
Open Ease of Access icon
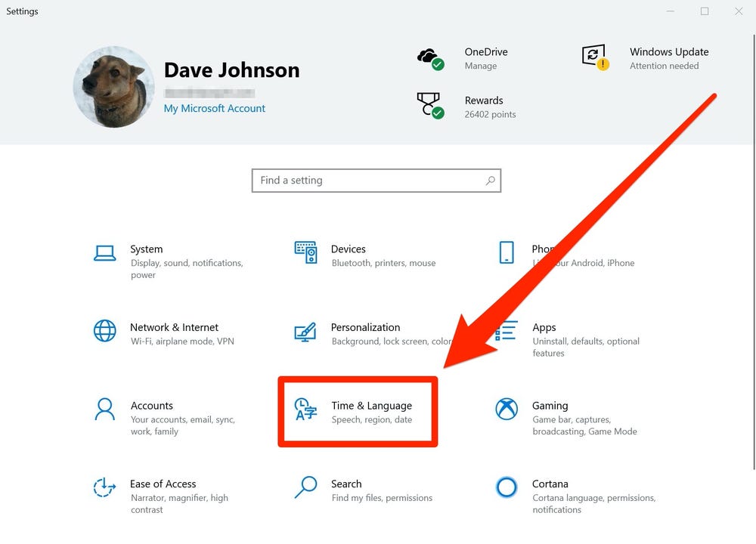104,487
